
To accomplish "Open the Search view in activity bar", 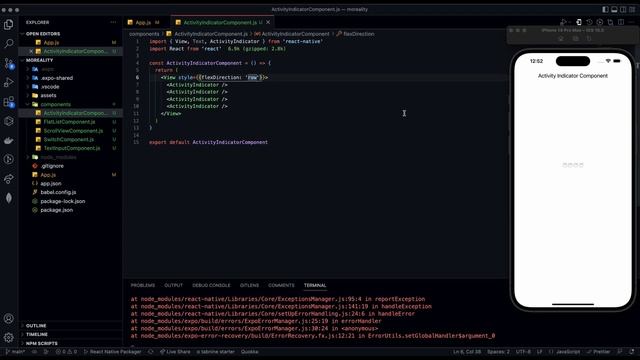I will tap(9, 43).
